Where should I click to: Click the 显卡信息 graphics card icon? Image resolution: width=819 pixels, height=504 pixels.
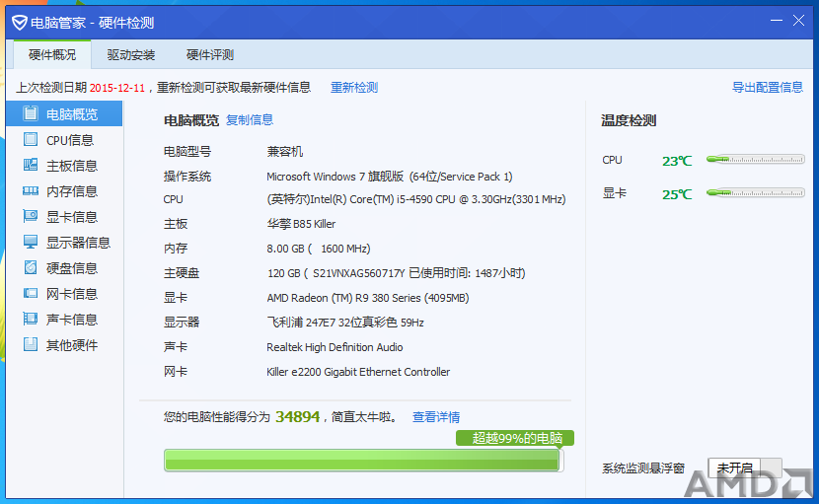click(31, 216)
